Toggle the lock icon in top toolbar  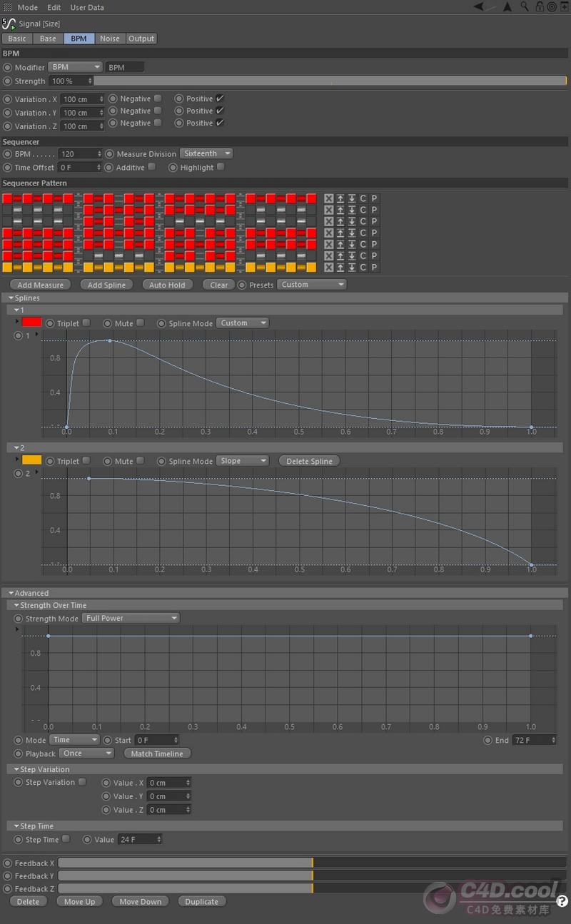[540, 7]
